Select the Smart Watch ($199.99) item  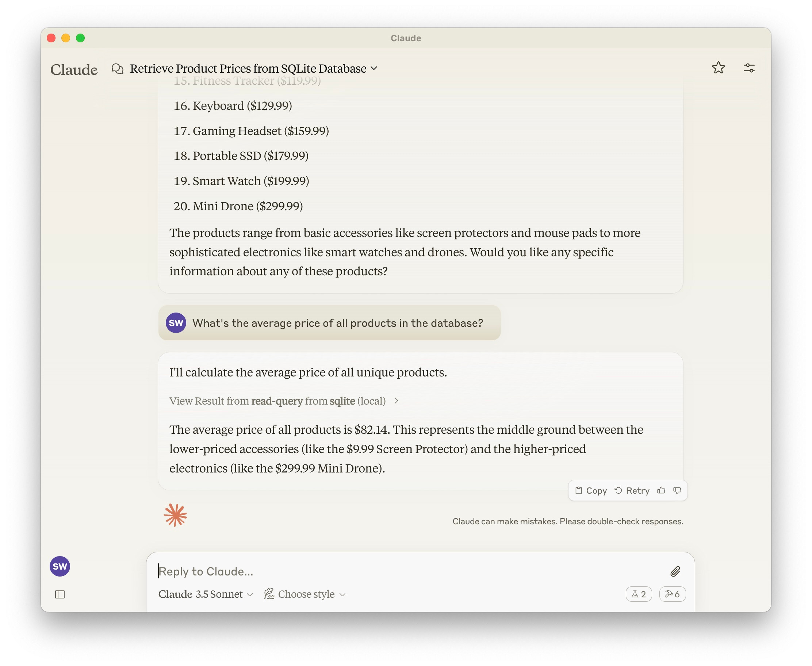(241, 181)
